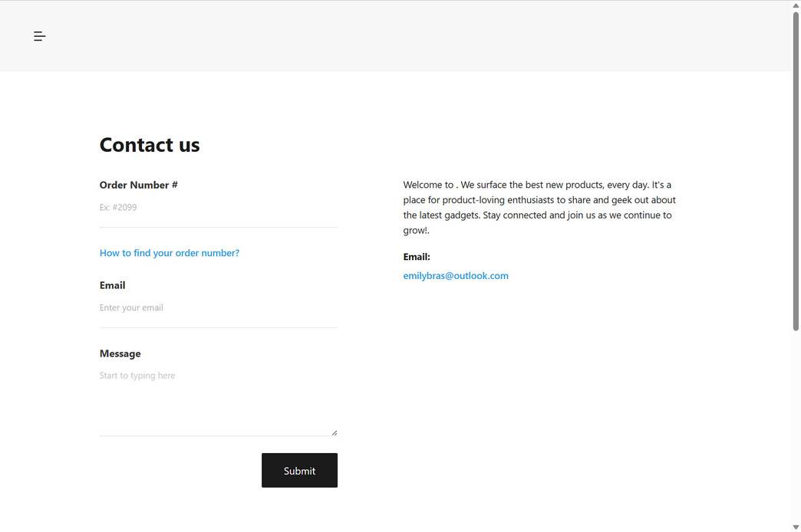This screenshot has width=801, height=532.
Task: Click the Message box resize handle
Action: tap(334, 432)
